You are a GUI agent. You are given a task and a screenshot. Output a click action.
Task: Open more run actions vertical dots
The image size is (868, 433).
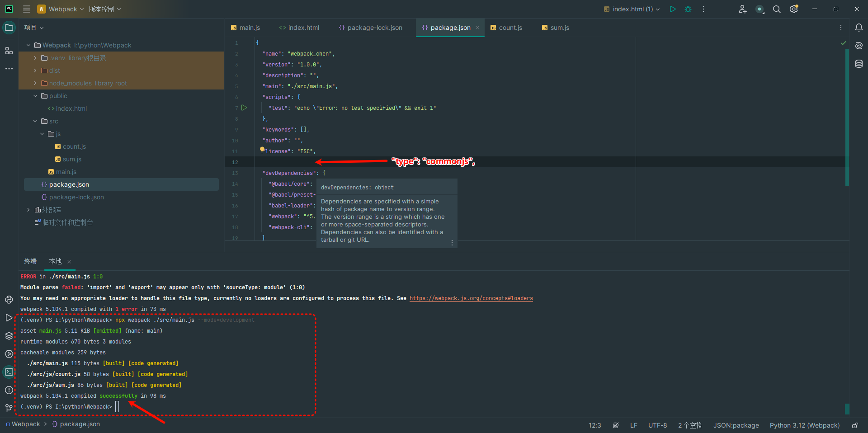pyautogui.click(x=703, y=9)
